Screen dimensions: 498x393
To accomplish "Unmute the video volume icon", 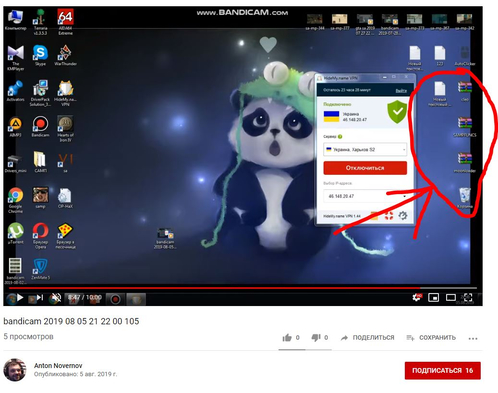I will (x=56, y=297).
